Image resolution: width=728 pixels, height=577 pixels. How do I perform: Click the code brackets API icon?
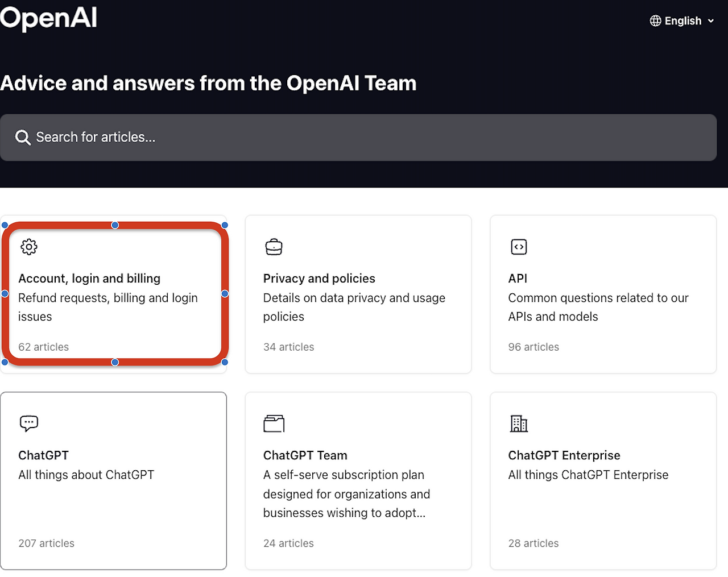[x=519, y=247]
